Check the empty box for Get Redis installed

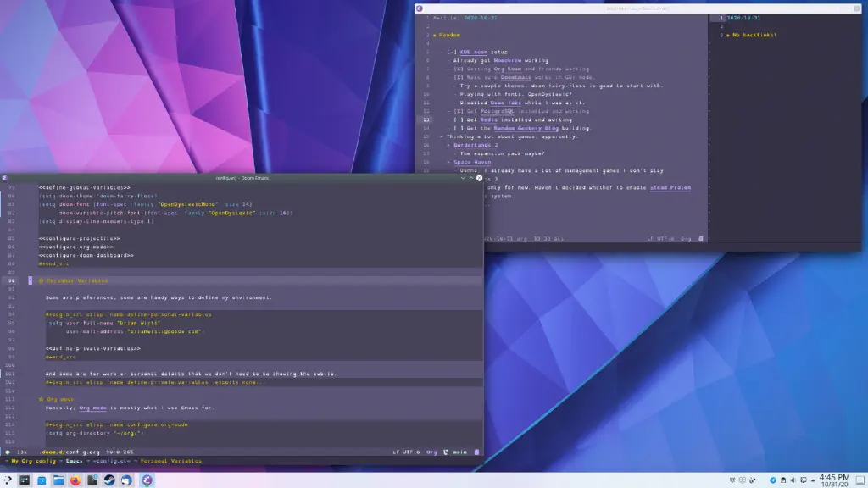(x=459, y=119)
